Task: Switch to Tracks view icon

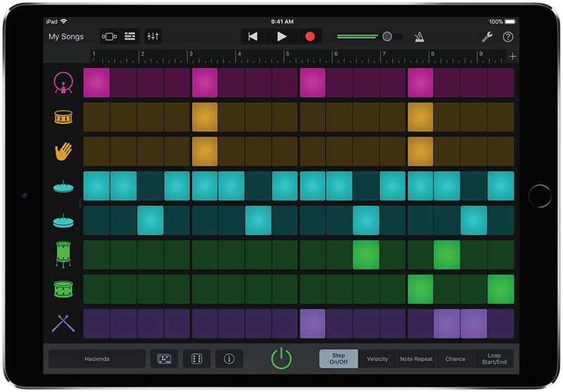Action: tap(129, 37)
